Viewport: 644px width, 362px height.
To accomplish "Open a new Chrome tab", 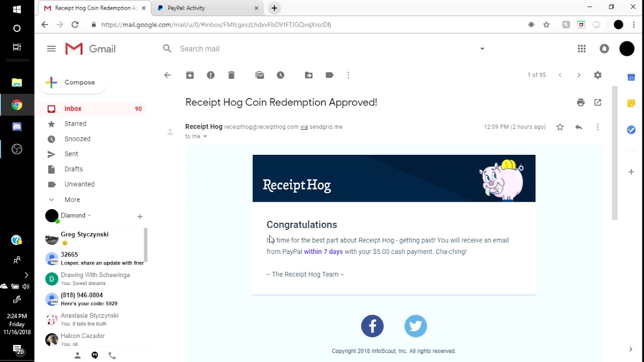I will pyautogui.click(x=274, y=8).
